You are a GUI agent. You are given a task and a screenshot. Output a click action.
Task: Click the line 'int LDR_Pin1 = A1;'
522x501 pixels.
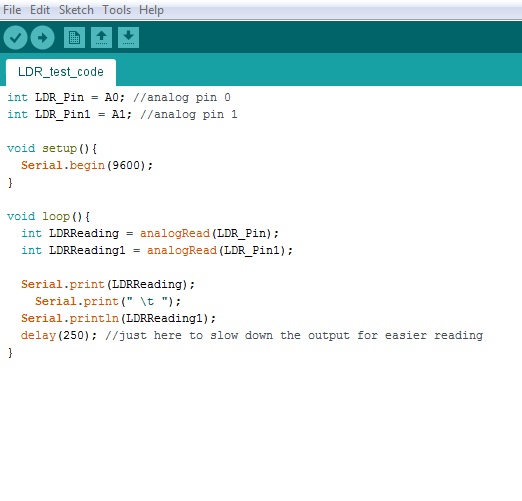(x=70, y=114)
